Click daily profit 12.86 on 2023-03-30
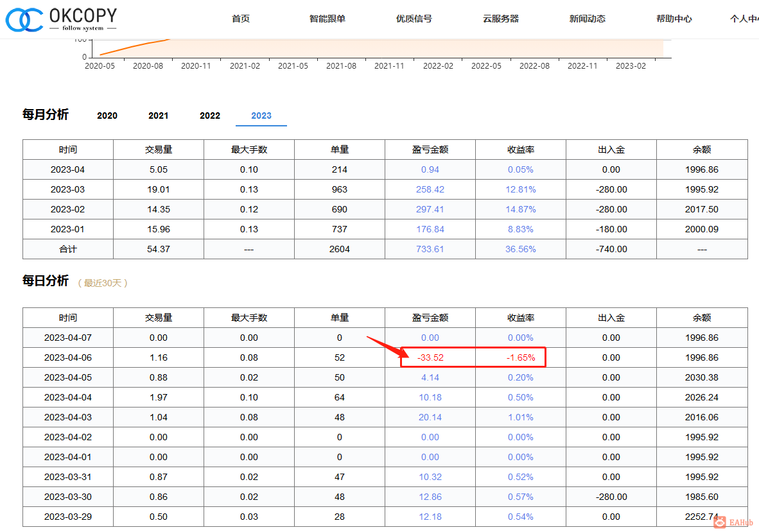The width and height of the screenshot is (759, 532). pyautogui.click(x=430, y=496)
